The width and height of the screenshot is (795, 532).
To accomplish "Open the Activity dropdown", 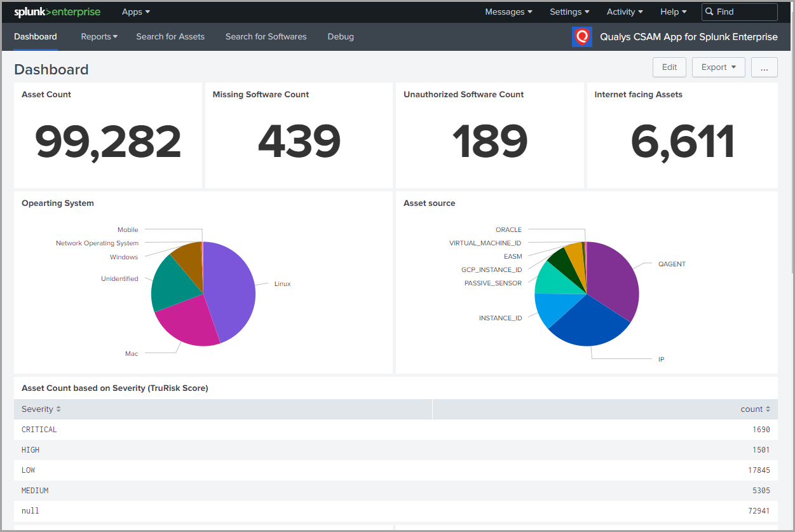I will coord(624,11).
